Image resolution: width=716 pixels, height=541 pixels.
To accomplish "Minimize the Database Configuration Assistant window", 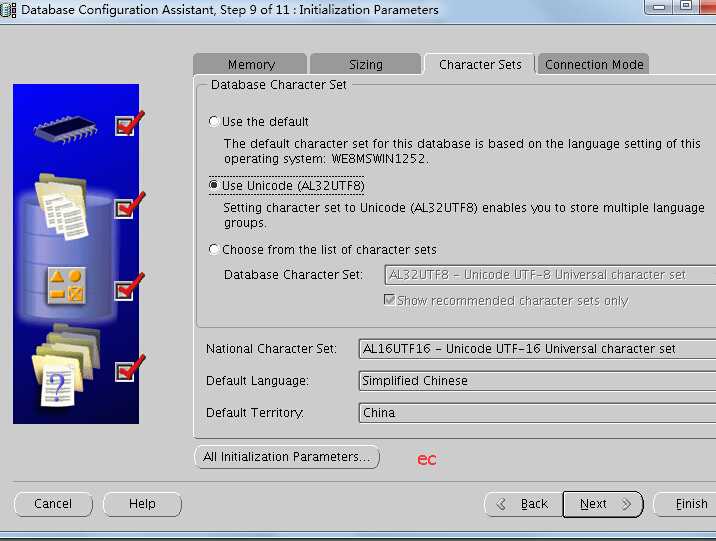I will point(659,6).
